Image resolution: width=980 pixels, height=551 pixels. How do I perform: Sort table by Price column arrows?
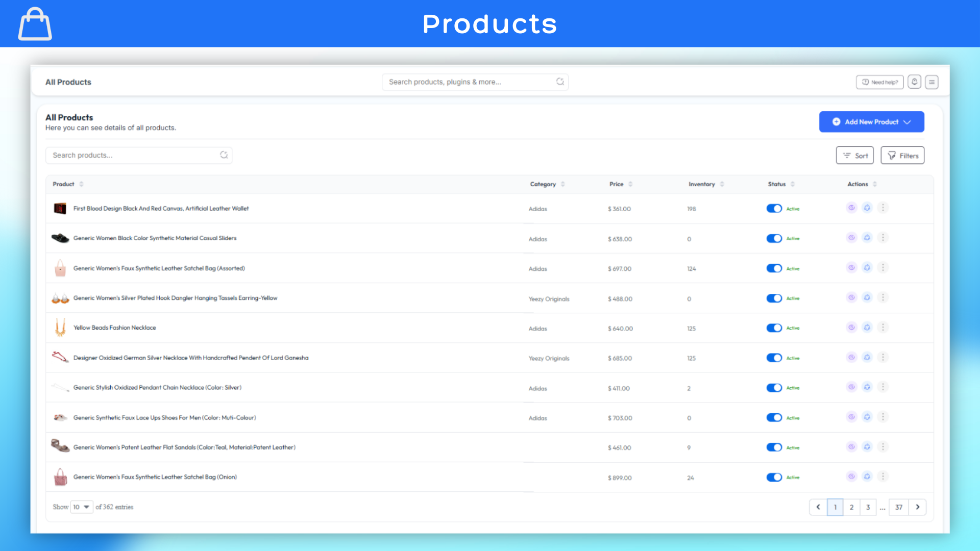(630, 184)
